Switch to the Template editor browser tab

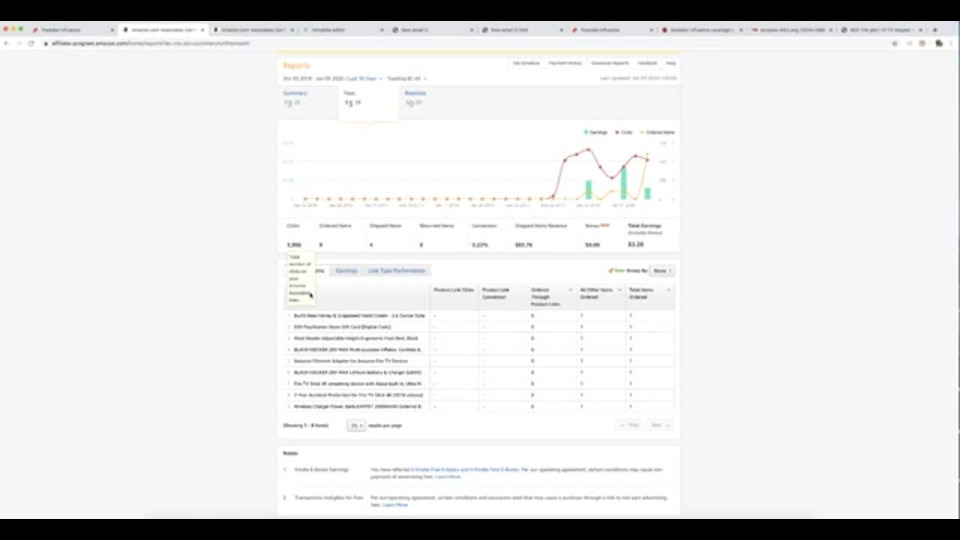343,29
